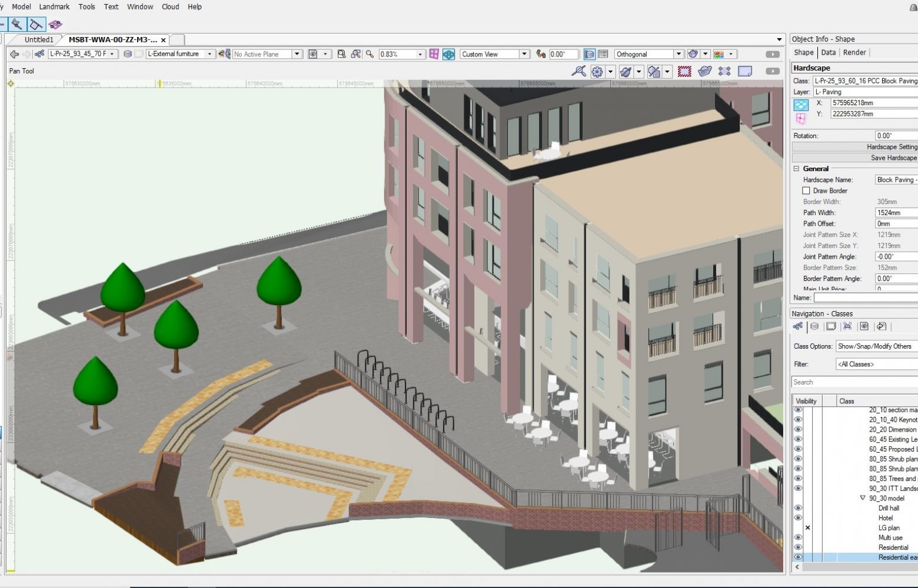The width and height of the screenshot is (918, 588).
Task: Enable the Draw Border checkbox
Action: click(x=806, y=191)
